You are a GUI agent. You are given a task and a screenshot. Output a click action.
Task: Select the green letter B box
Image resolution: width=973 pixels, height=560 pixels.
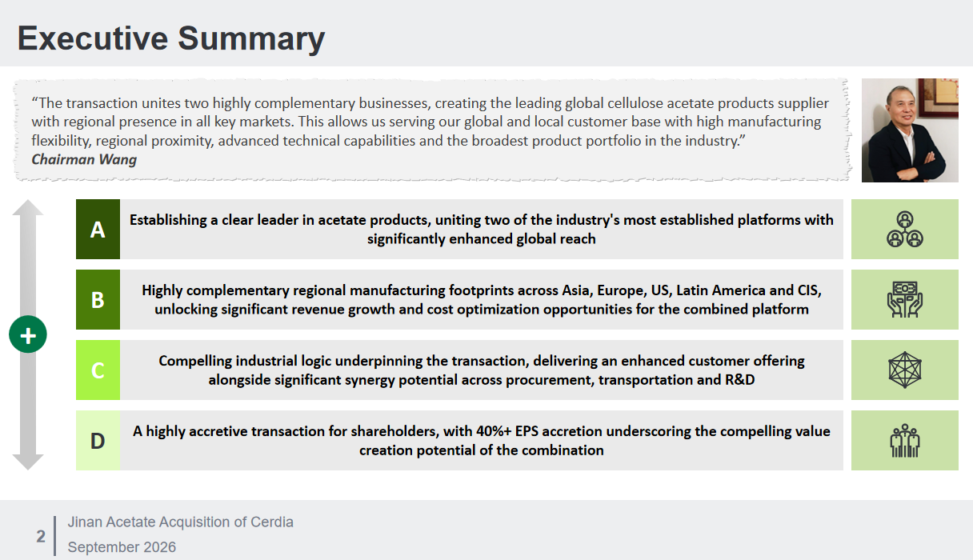98,299
